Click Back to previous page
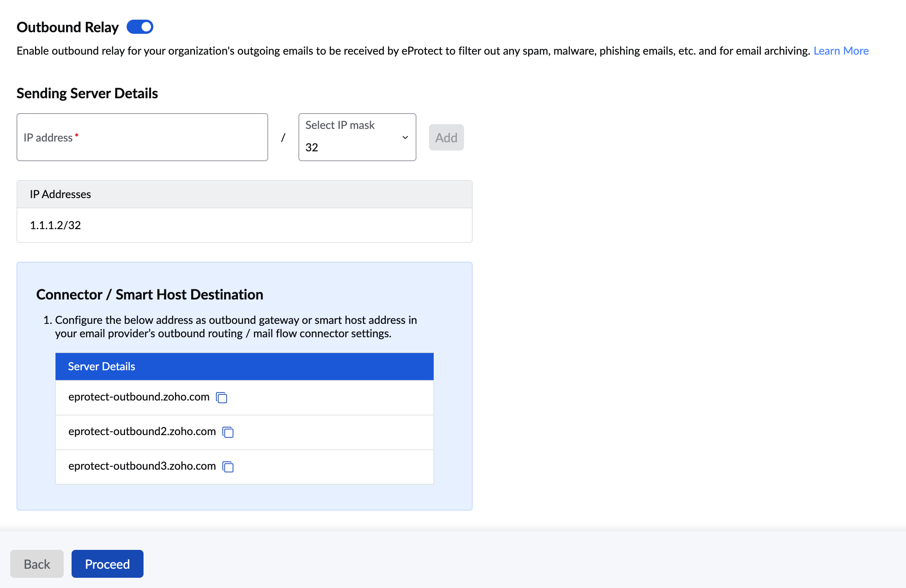Screen dimensions: 906x588 point(37,564)
